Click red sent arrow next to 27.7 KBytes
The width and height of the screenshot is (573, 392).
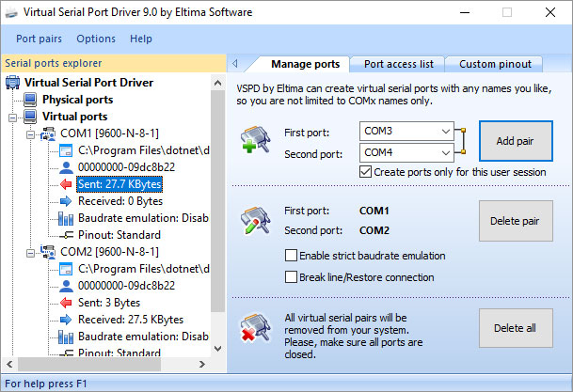(x=66, y=184)
